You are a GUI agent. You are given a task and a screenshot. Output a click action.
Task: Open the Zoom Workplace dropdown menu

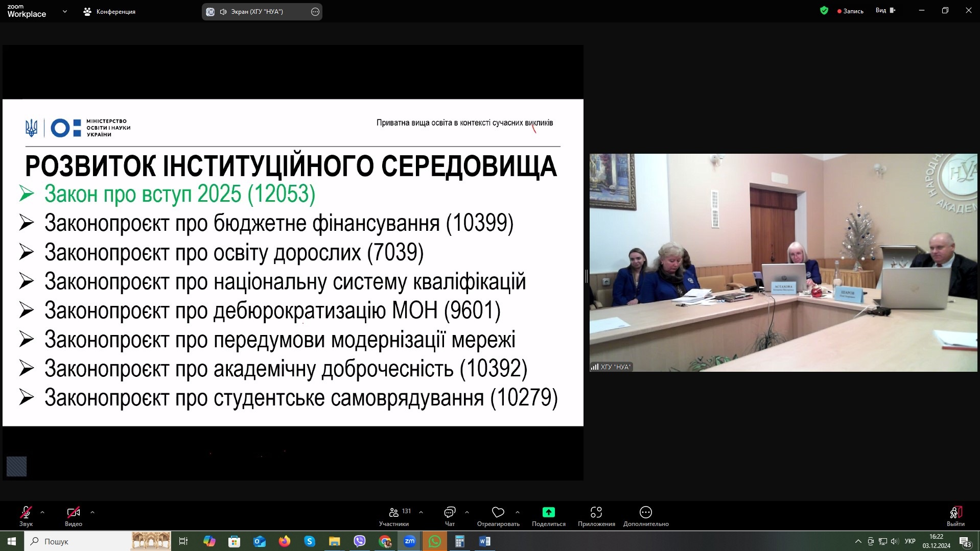pos(64,11)
